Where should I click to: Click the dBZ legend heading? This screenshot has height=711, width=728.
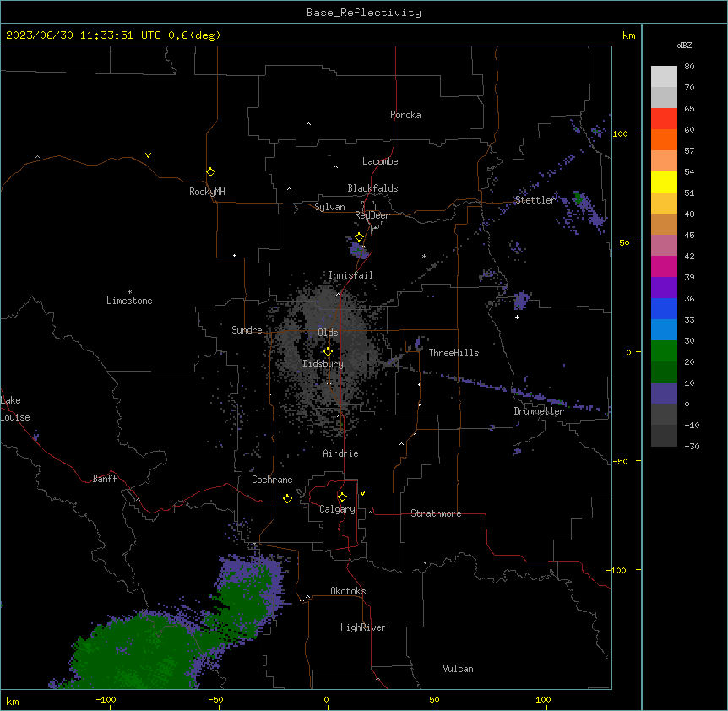(684, 45)
